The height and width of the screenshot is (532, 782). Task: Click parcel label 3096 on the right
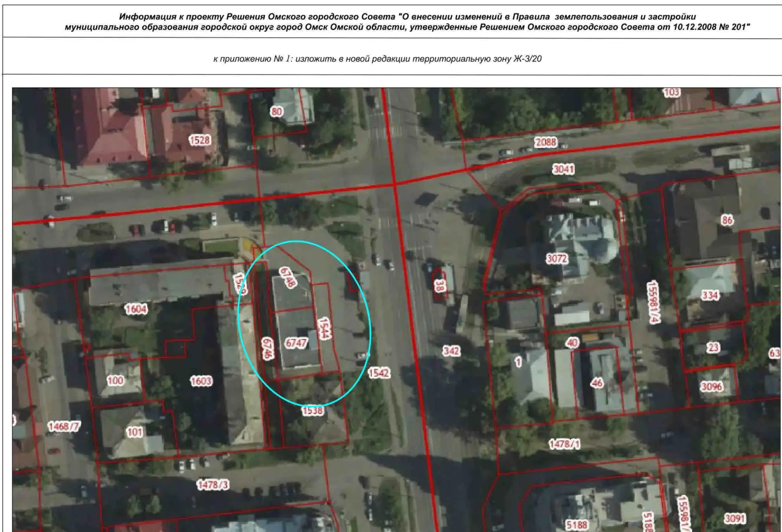pos(712,386)
